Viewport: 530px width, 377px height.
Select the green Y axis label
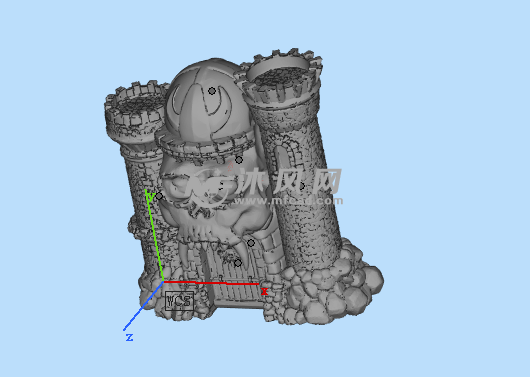pos(151,196)
